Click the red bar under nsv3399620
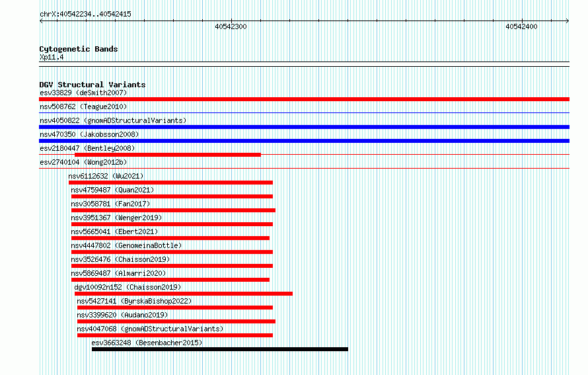Viewport: 588px width, 375px height. click(176, 321)
